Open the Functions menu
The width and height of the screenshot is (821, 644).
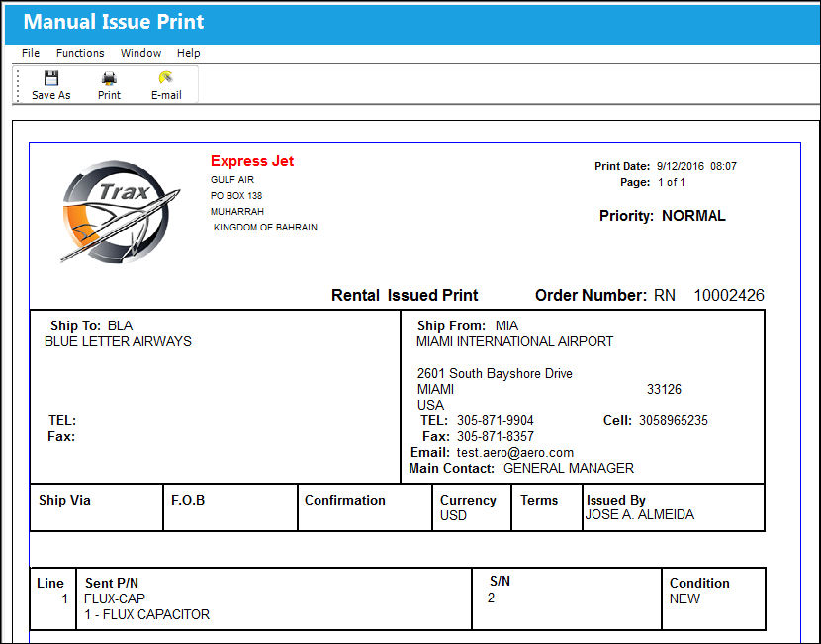(x=80, y=53)
